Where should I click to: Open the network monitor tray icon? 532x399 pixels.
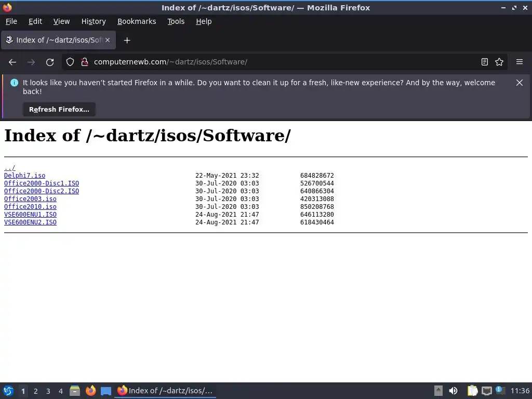click(486, 391)
